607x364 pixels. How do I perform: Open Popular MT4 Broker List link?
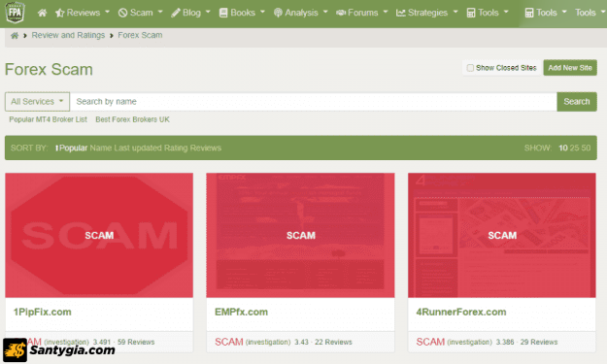[48, 119]
